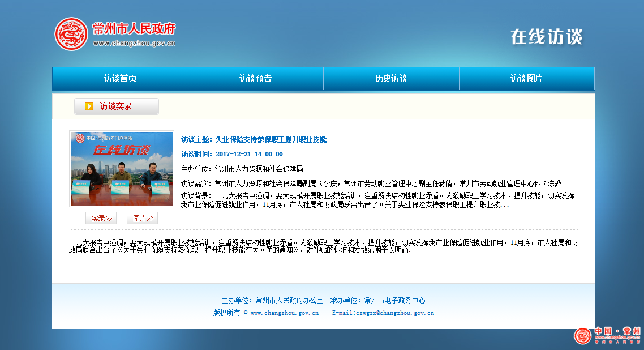Click the 在线访谈 banner heading
Image resolution: width=644 pixels, height=350 pixels.
click(x=546, y=36)
